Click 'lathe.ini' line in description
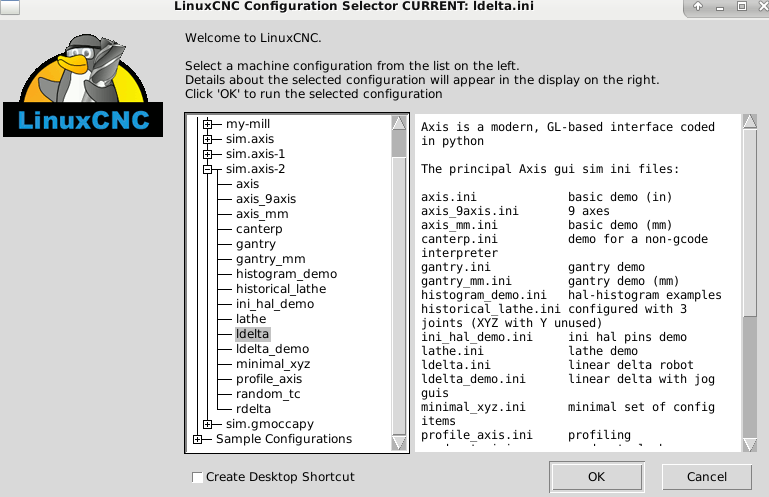This screenshot has height=497, width=769. [x=529, y=351]
